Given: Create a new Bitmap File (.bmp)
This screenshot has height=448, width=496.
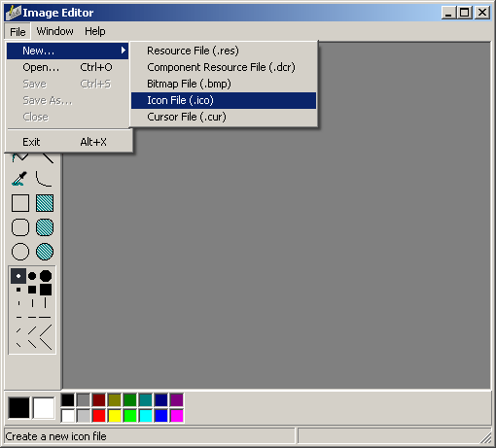Looking at the screenshot, I should 224,84.
